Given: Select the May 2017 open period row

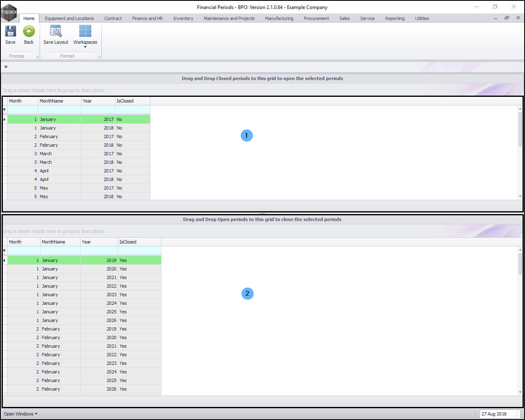Looking at the screenshot, I should tap(79, 188).
